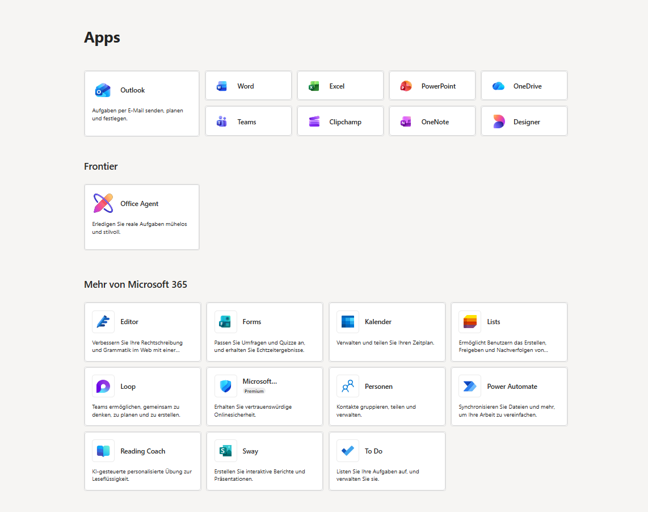Click the Office Agent icon
This screenshot has height=512, width=648.
click(x=103, y=203)
